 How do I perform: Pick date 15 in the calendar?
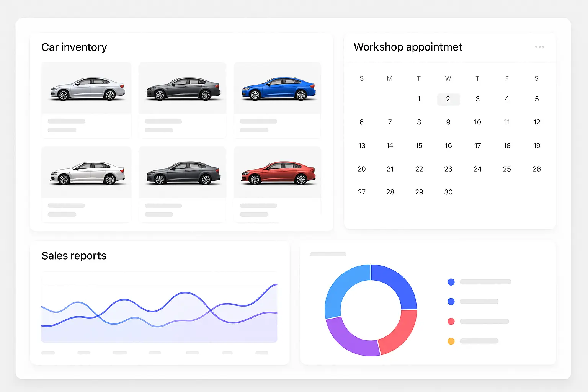click(419, 146)
